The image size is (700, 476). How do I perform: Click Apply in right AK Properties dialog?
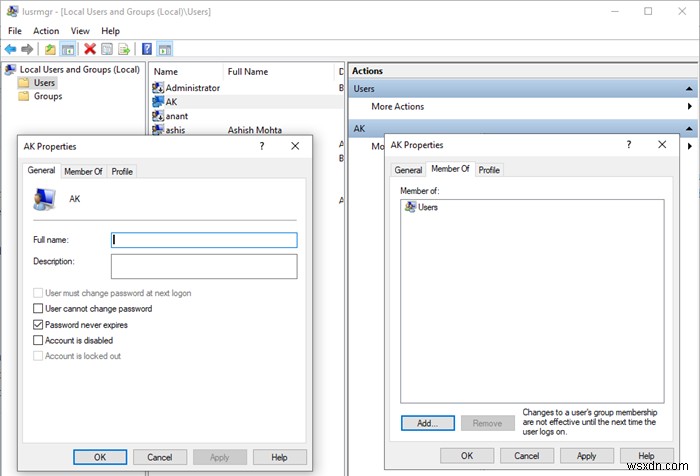pyautogui.click(x=587, y=456)
